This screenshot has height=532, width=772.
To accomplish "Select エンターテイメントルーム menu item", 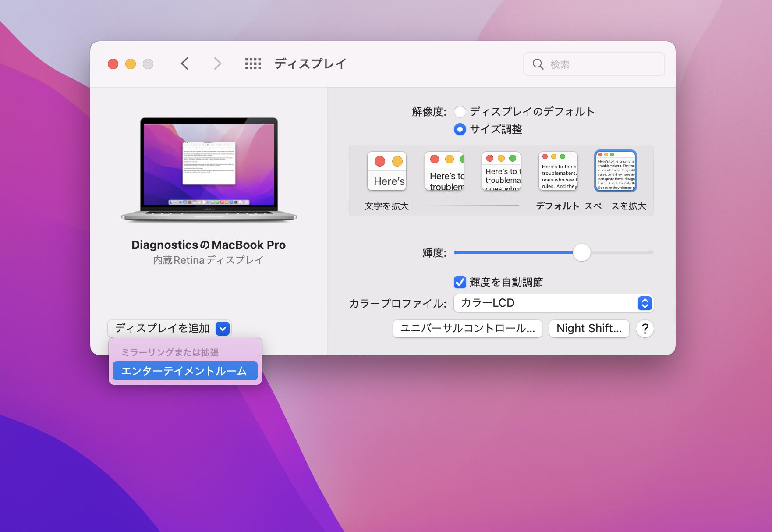I will pyautogui.click(x=185, y=371).
